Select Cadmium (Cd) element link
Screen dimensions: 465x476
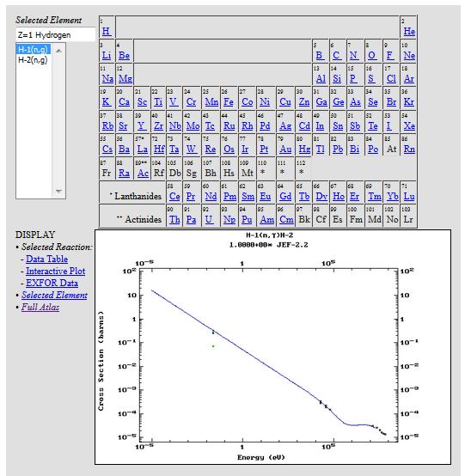(304, 125)
